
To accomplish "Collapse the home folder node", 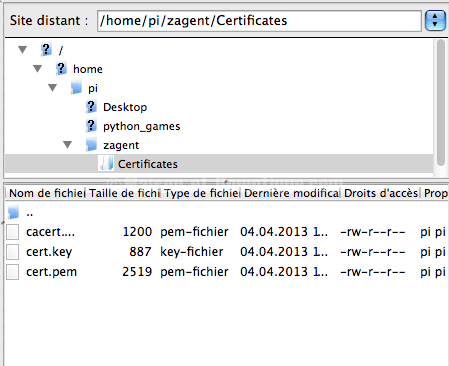I will (x=38, y=69).
